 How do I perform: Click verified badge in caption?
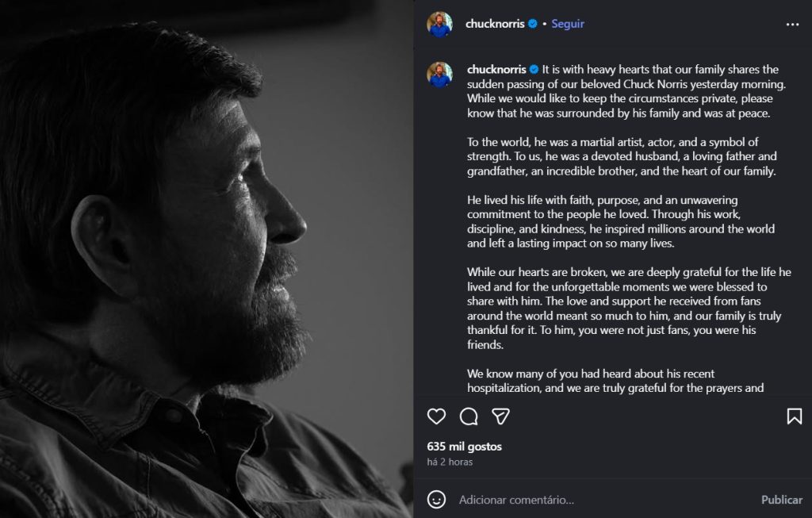coord(534,70)
